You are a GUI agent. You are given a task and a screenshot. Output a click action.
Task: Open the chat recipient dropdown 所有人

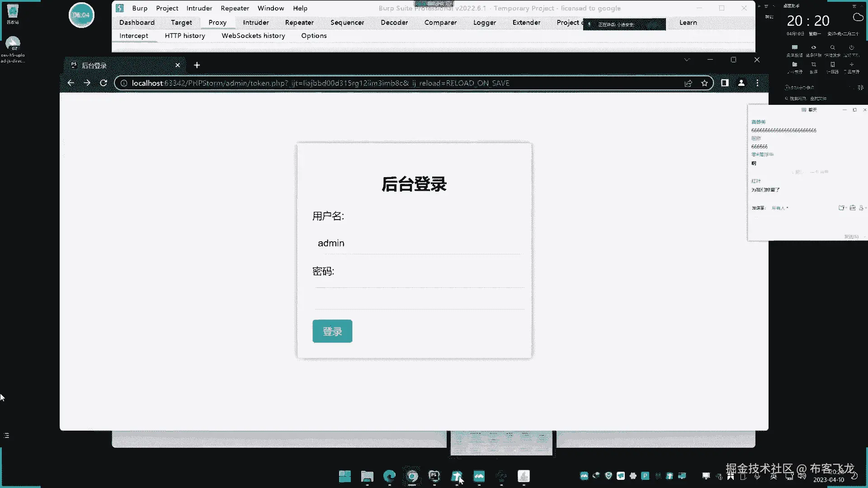(779, 208)
